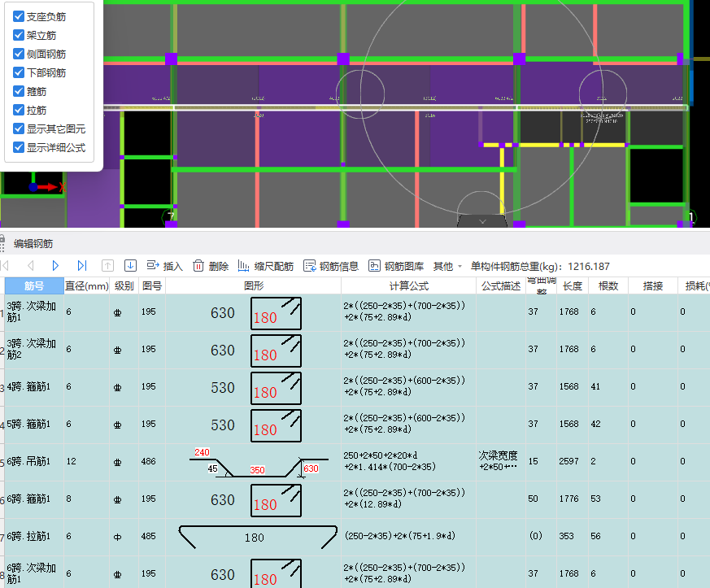Click quantity cell 53

[x=608, y=499]
